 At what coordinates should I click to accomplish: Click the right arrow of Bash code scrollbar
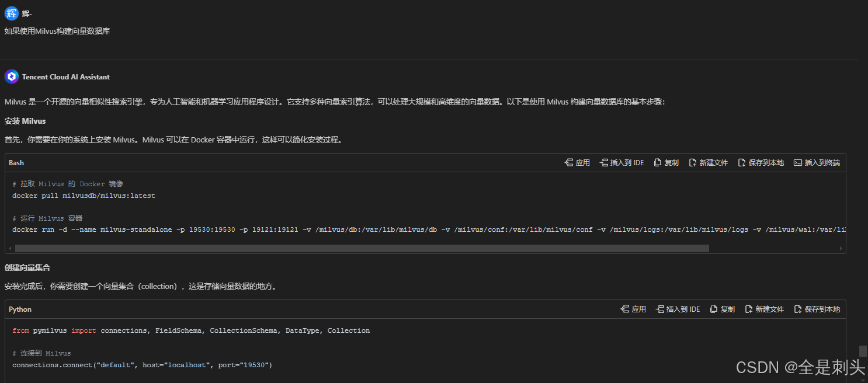click(x=841, y=248)
